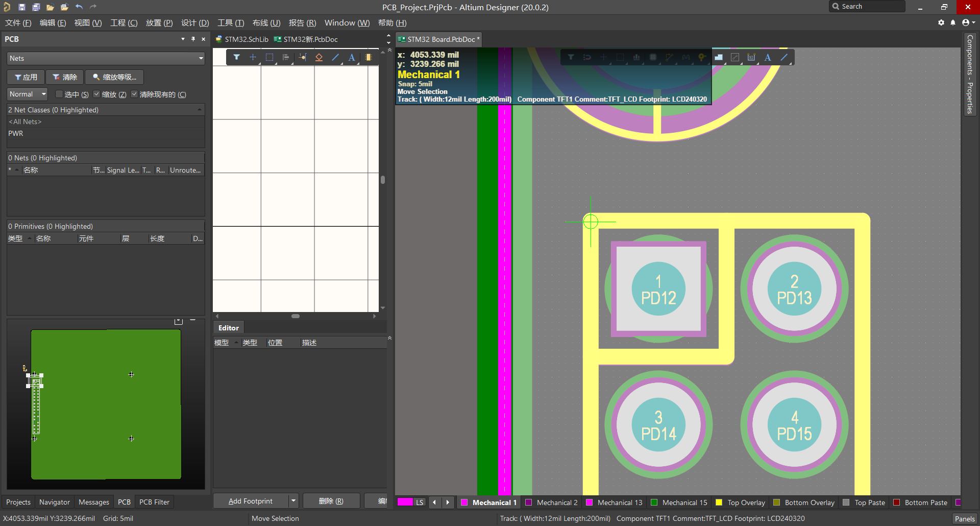This screenshot has width=980, height=526.
Task: Collapse the Net Classes section arrow
Action: coord(200,110)
